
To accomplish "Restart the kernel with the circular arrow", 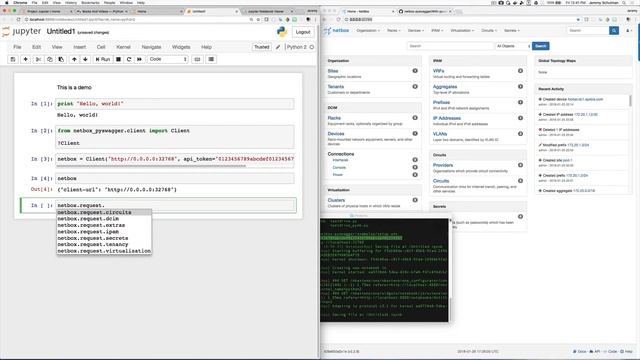I will coord(129,59).
